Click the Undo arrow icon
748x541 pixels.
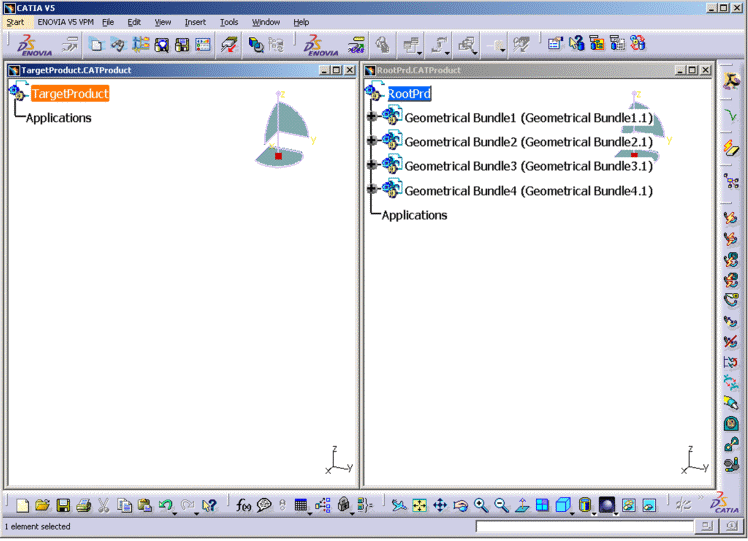pos(165,506)
